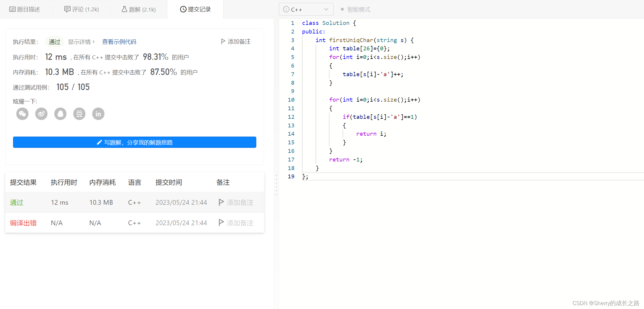Click the 105 / 105 test cases value
The height and width of the screenshot is (309, 644).
73,87
